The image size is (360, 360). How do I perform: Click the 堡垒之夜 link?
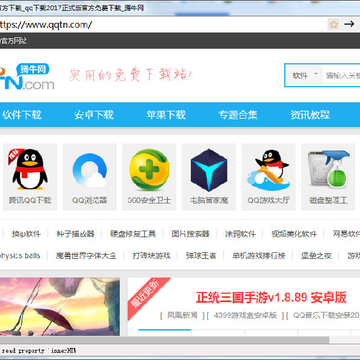tap(316, 256)
